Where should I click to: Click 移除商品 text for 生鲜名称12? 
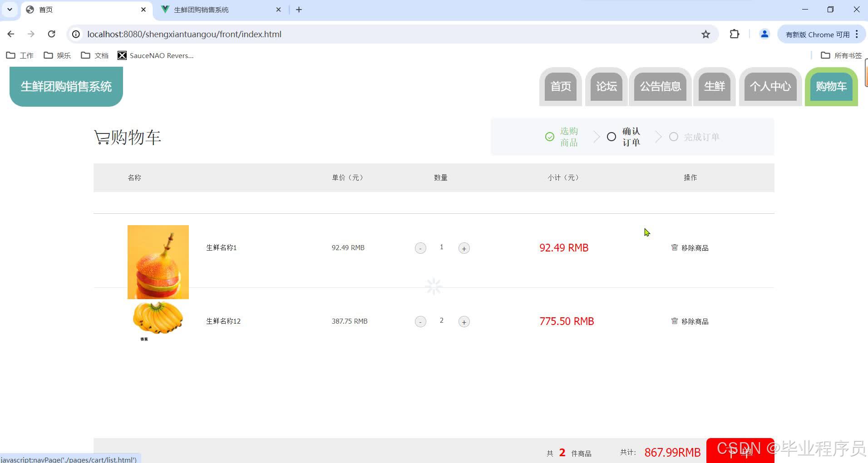pos(695,321)
